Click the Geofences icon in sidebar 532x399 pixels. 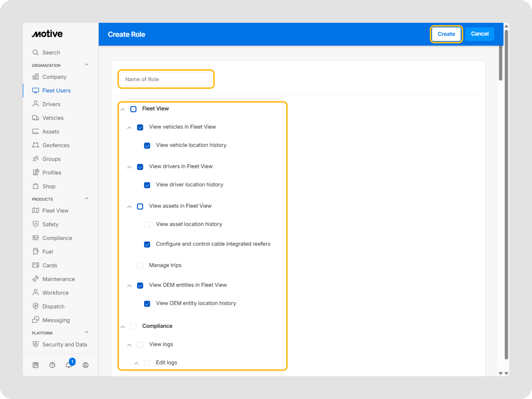pyautogui.click(x=36, y=145)
